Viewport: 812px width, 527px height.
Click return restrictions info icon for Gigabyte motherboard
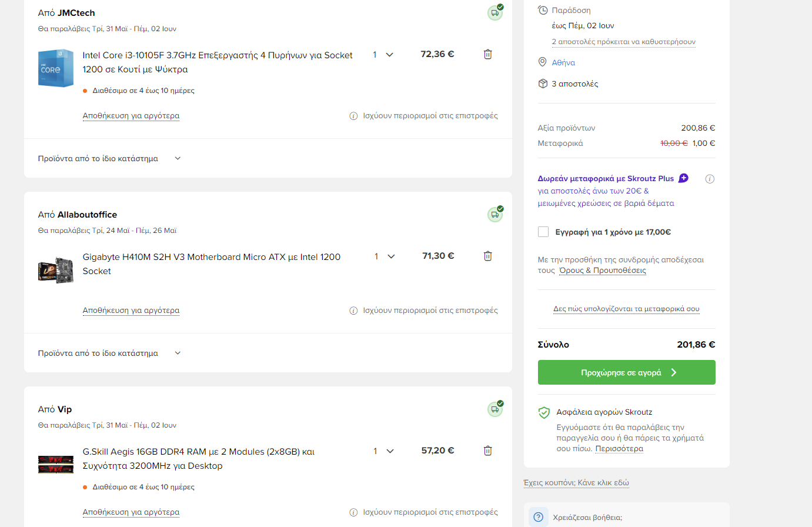tap(353, 311)
